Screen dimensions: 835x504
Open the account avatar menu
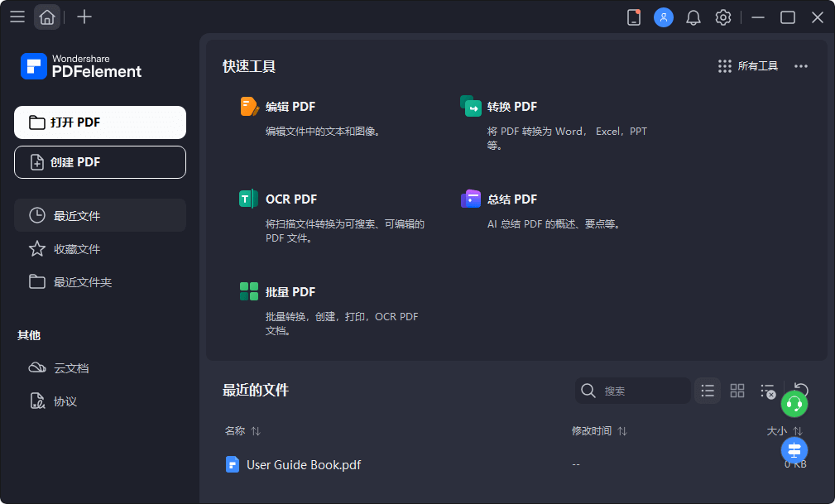tap(664, 17)
